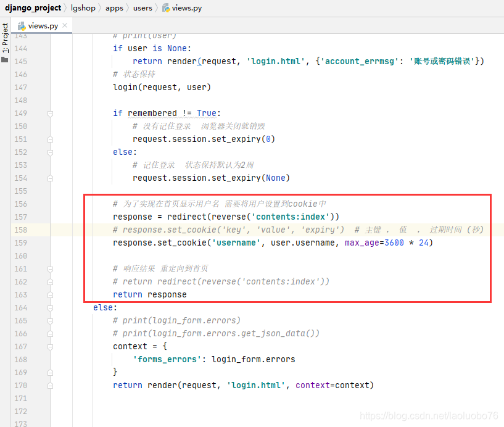504x427 pixels.
Task: Collapse fold marker at line 170
Action: coord(50,386)
